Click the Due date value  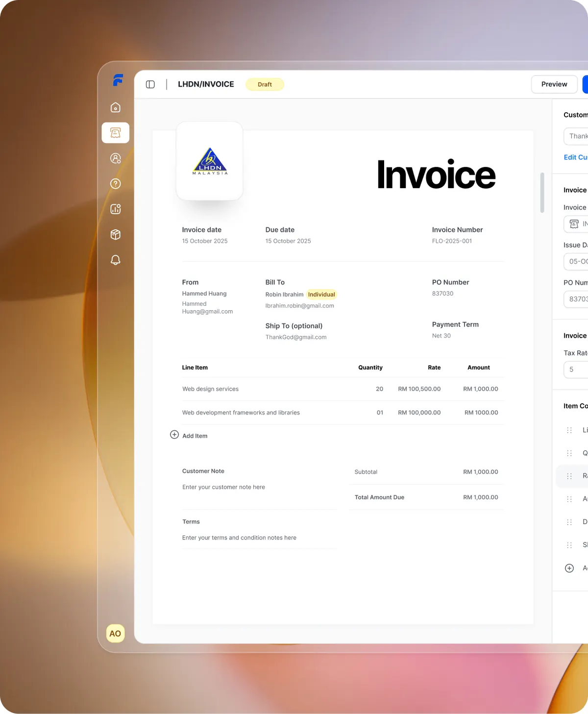coord(288,241)
